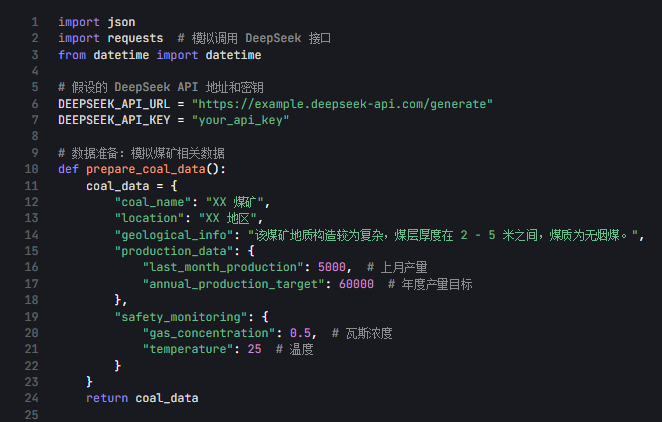Screen dimensions: 662x422
Task: Click the gas concentration value 0.5
Action: point(300,333)
